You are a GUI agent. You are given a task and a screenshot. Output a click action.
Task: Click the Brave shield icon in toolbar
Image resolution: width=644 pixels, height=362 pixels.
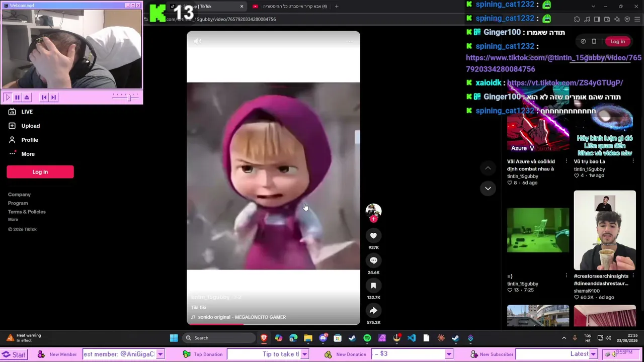(x=627, y=19)
